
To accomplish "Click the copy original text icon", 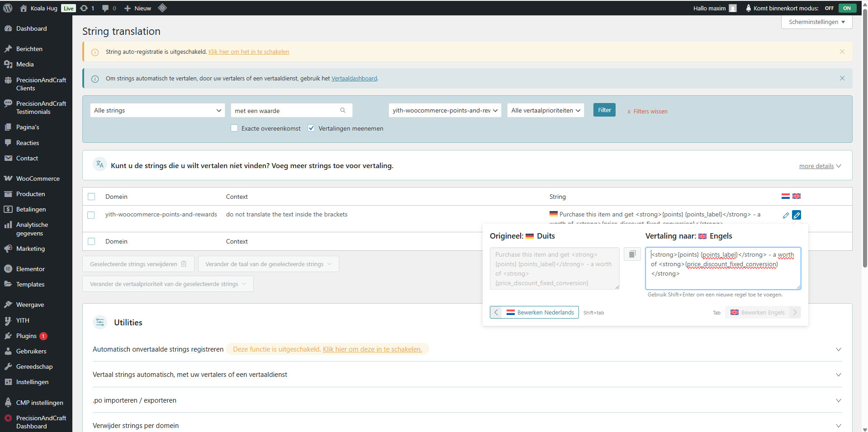I will point(632,254).
